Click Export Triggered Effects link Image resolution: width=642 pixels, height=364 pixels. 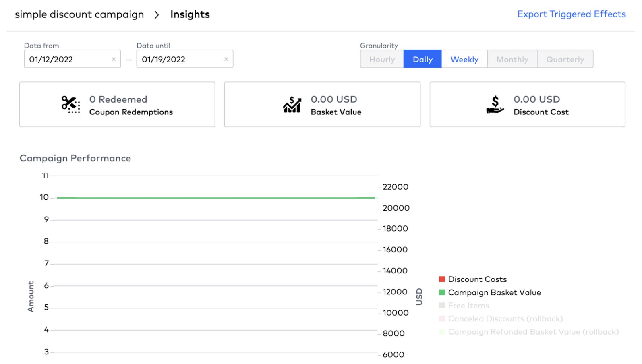(x=572, y=14)
